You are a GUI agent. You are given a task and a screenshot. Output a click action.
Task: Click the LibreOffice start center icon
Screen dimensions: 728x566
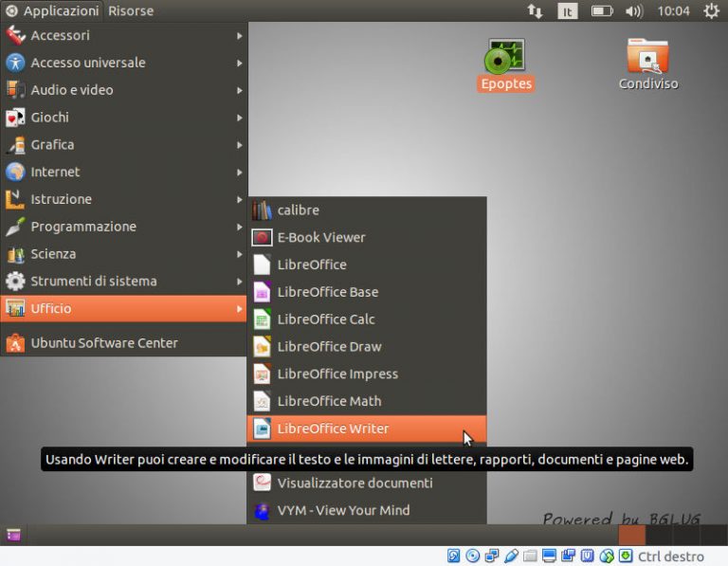(x=262, y=265)
